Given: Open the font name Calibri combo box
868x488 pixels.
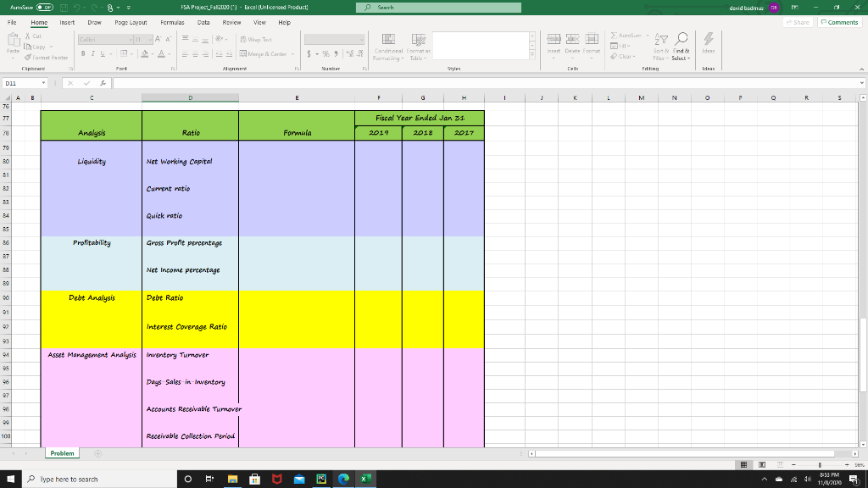Looking at the screenshot, I should 105,39.
